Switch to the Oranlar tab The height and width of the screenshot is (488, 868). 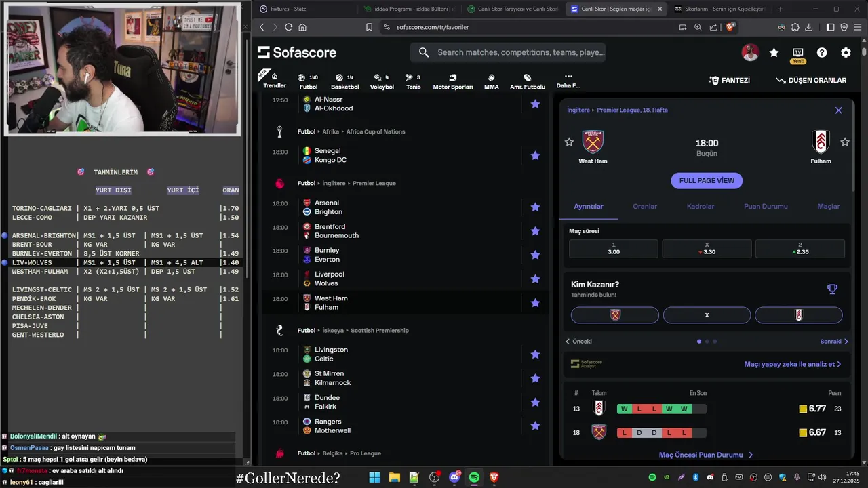pyautogui.click(x=645, y=206)
